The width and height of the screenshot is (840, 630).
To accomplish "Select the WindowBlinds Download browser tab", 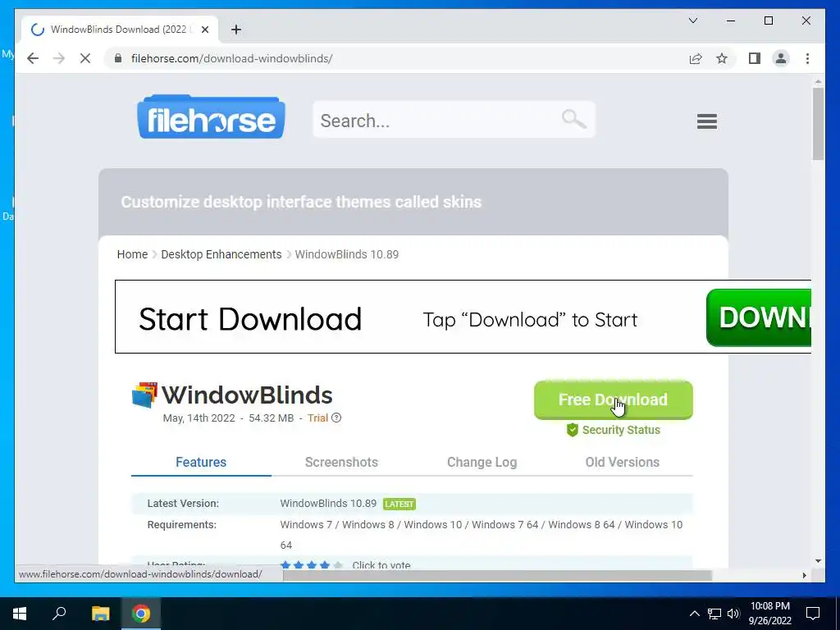I will point(120,30).
